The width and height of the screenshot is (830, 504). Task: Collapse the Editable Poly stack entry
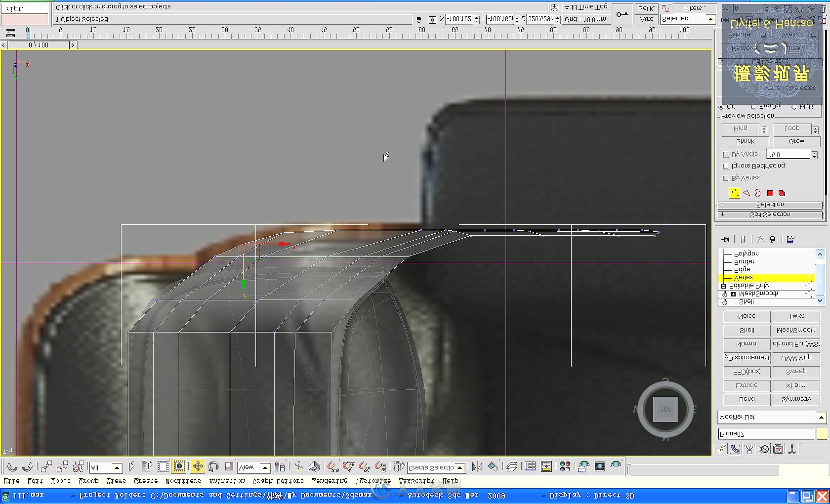pyautogui.click(x=724, y=286)
